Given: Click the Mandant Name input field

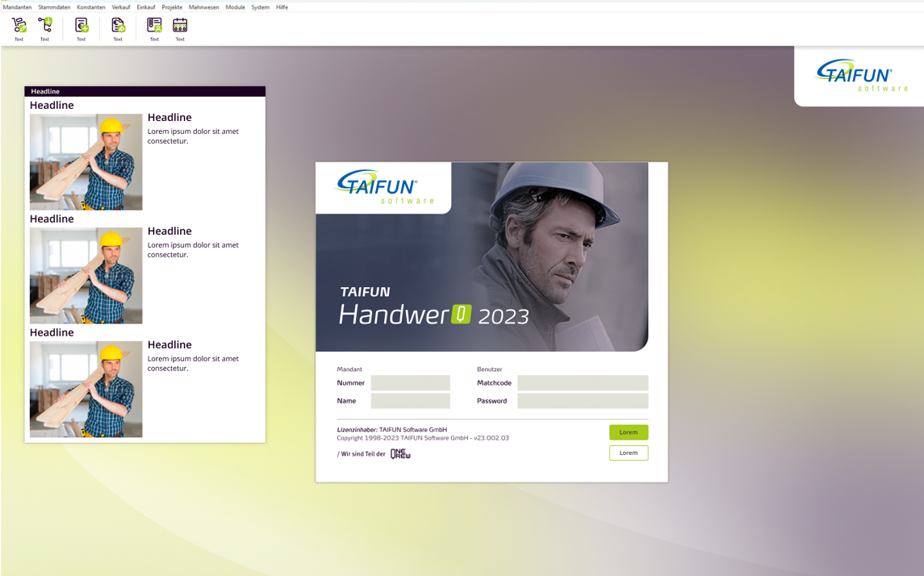Looking at the screenshot, I should 410,401.
